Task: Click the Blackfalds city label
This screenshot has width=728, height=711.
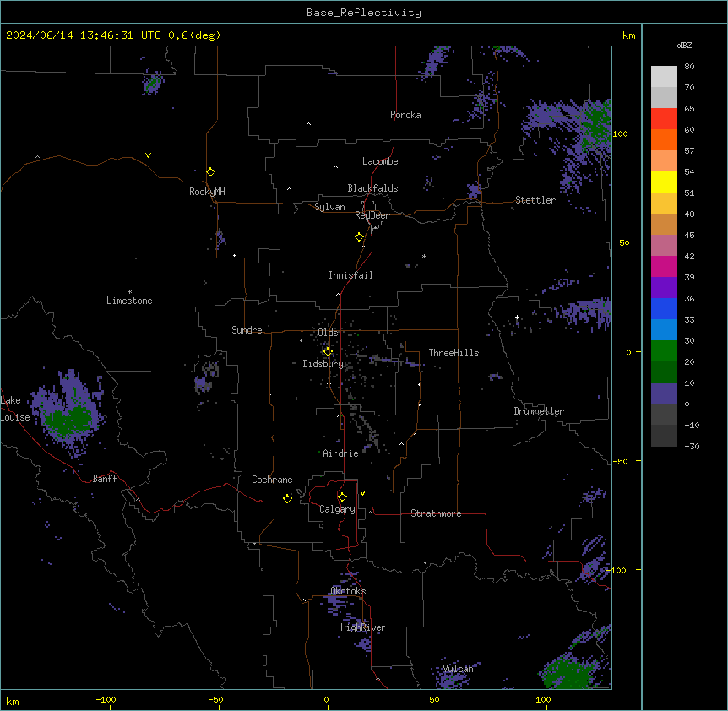Action: 372,188
